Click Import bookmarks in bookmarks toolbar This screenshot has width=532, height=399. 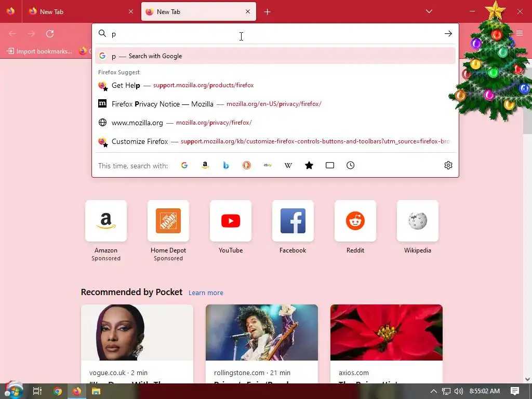pos(39,51)
